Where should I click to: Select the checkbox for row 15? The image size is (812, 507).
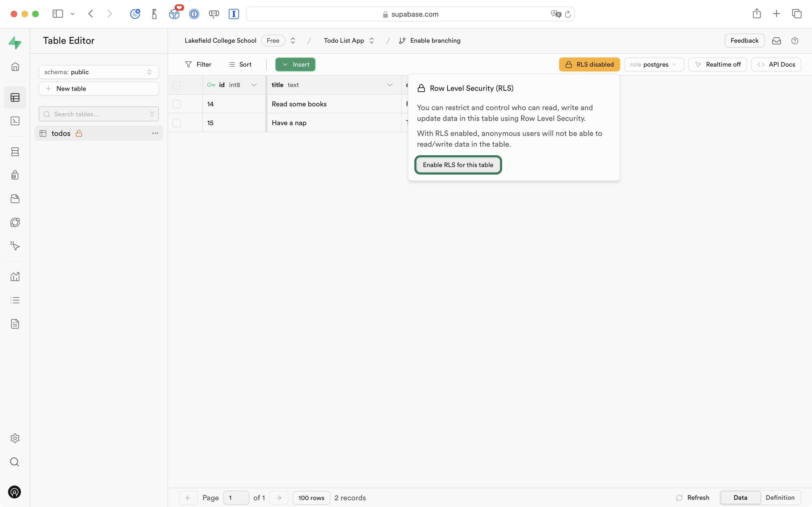click(177, 123)
